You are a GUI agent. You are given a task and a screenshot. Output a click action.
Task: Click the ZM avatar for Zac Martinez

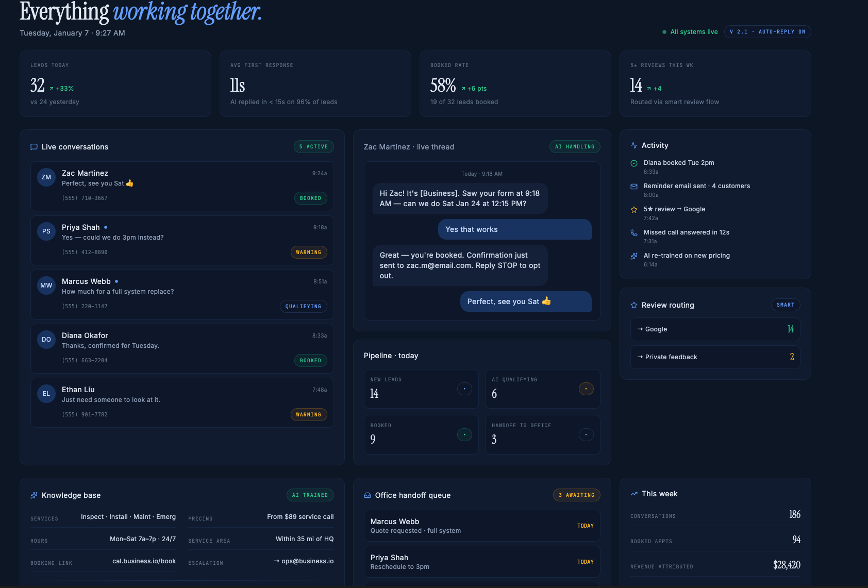46,177
